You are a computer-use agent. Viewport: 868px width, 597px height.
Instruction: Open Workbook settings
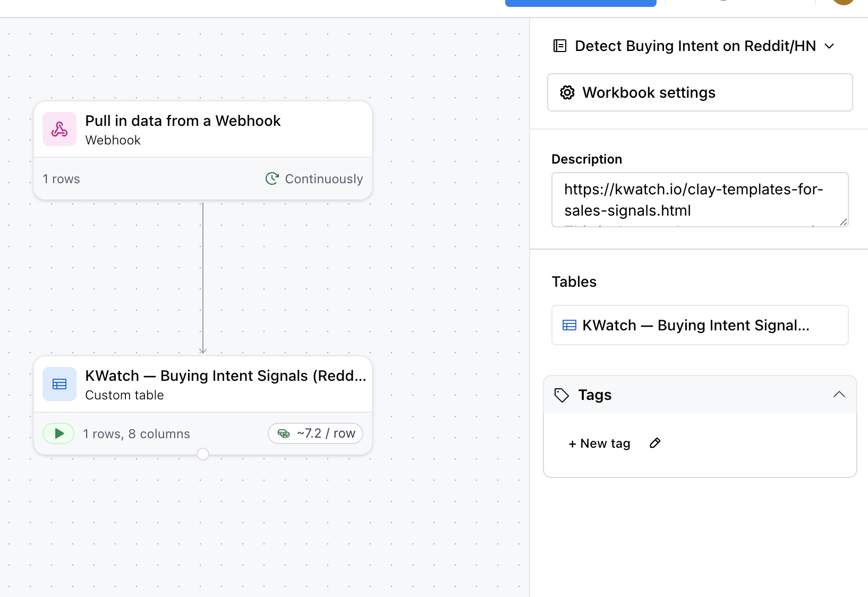pos(700,92)
